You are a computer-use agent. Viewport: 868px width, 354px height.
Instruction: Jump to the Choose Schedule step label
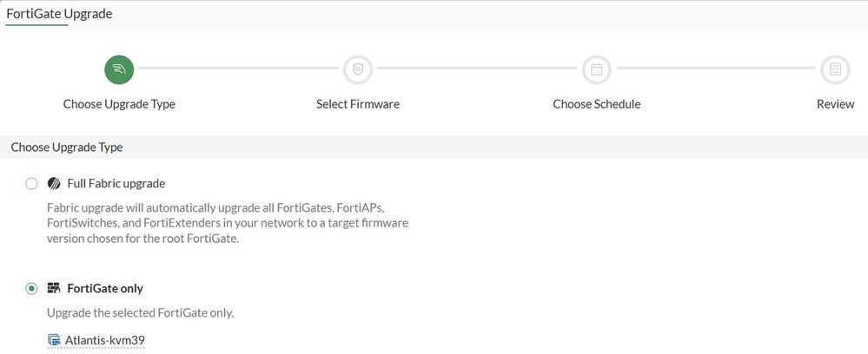click(596, 104)
